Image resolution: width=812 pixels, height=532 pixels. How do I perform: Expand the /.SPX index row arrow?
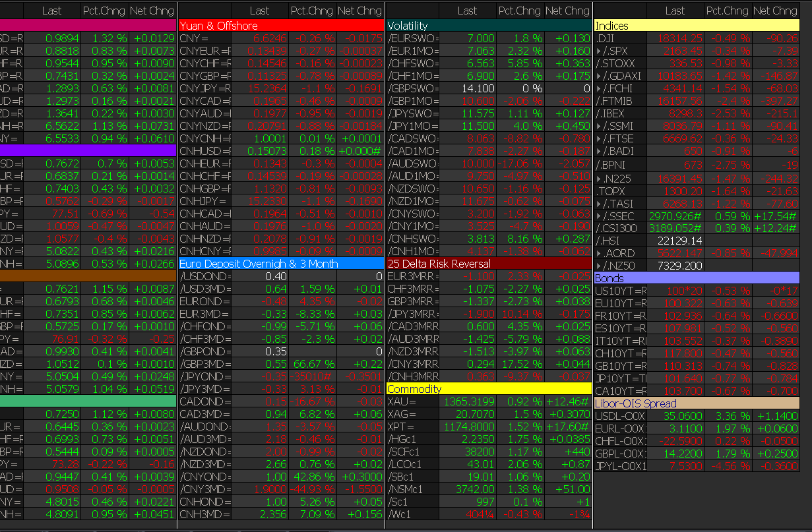coord(598,51)
